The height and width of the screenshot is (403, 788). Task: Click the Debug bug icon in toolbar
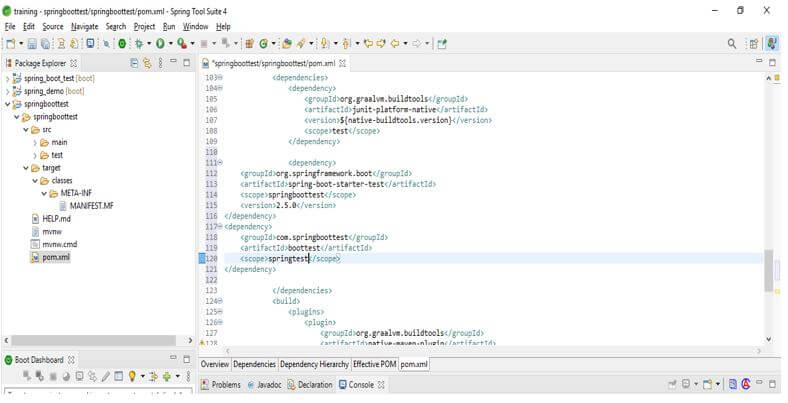pos(140,44)
